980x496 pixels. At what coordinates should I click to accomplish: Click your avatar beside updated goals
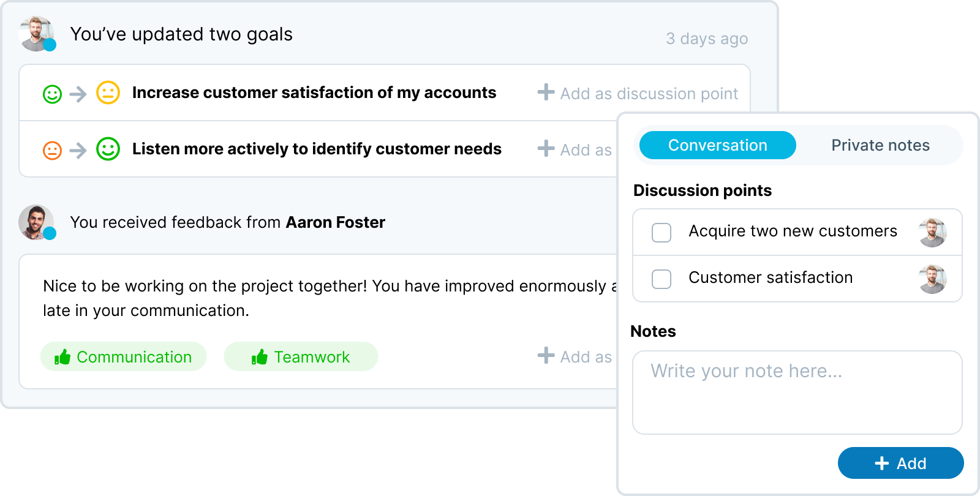coord(36,34)
